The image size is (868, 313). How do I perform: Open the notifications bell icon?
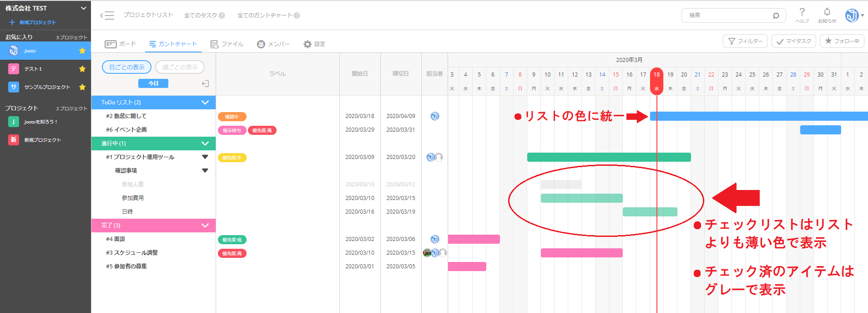(x=827, y=12)
